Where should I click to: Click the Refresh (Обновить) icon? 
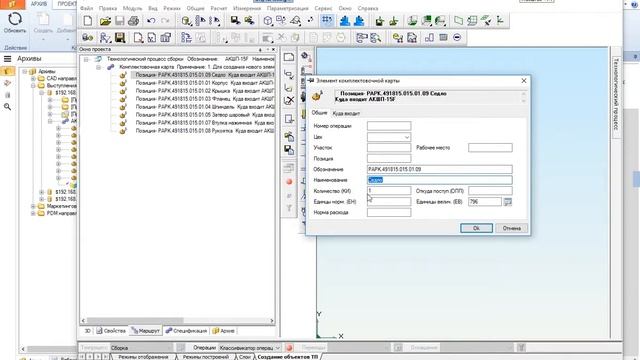point(15,19)
